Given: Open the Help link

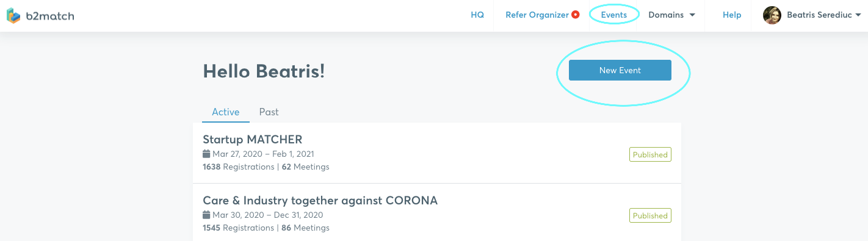Looking at the screenshot, I should click(732, 15).
